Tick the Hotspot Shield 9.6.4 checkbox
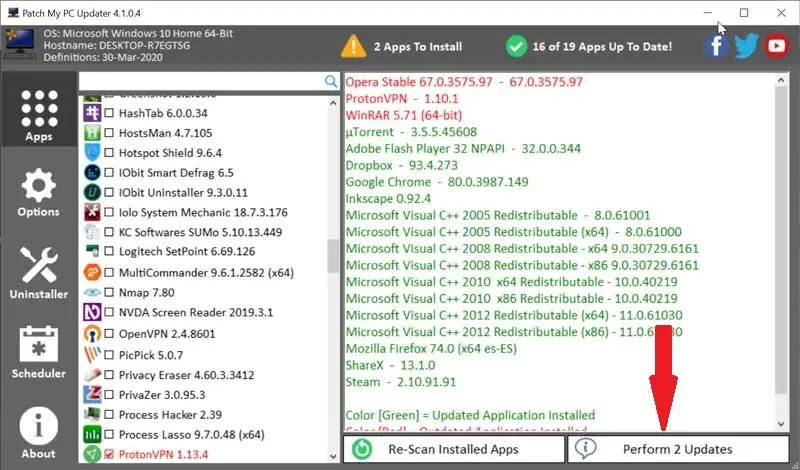 tap(109, 153)
